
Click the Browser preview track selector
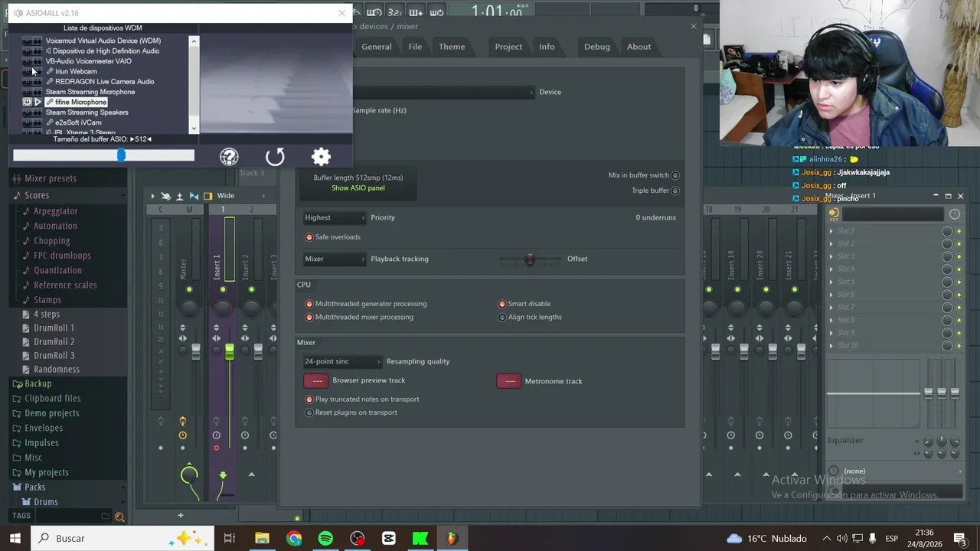pyautogui.click(x=316, y=380)
